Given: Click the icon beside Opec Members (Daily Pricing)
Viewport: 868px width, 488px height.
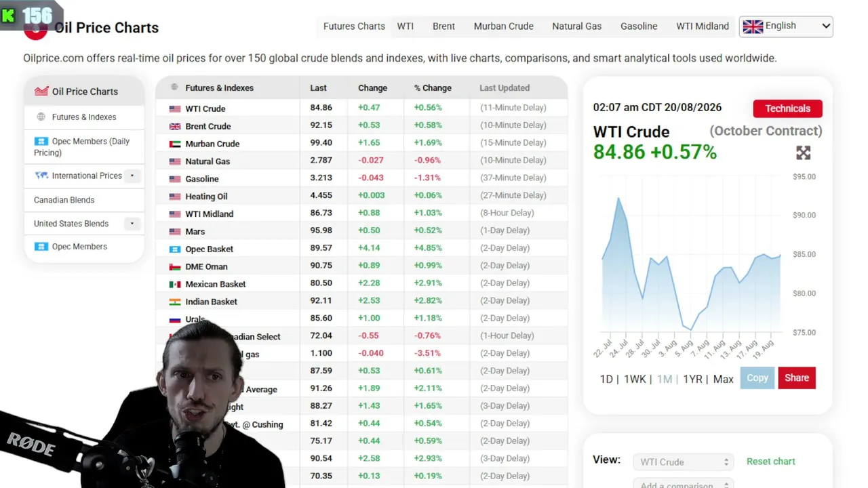Looking at the screenshot, I should coord(41,141).
